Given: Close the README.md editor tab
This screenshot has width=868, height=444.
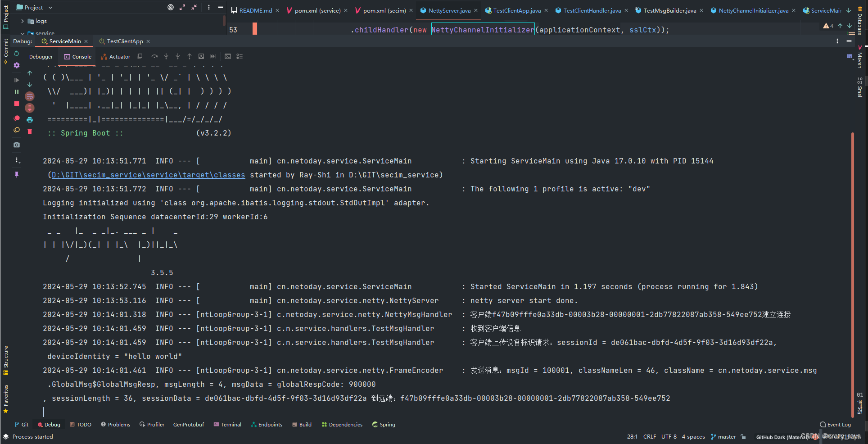Looking at the screenshot, I should 277,10.
